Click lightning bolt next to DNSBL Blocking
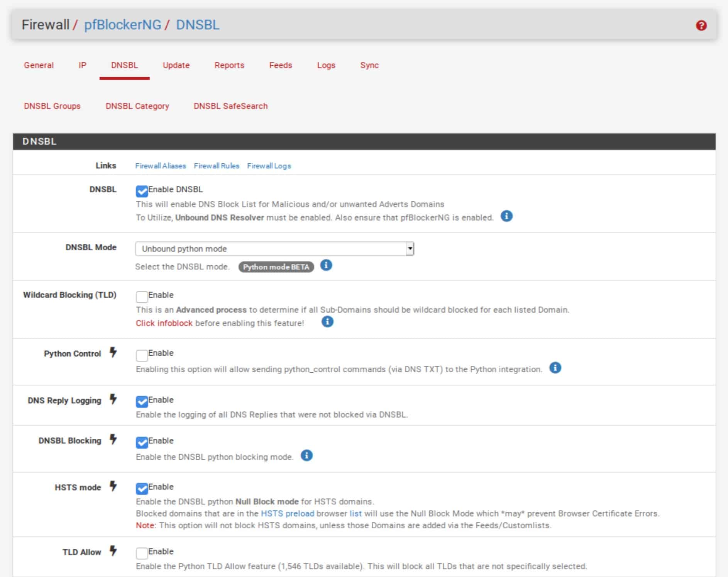Viewport: 728px width, 577px height. [x=113, y=440]
